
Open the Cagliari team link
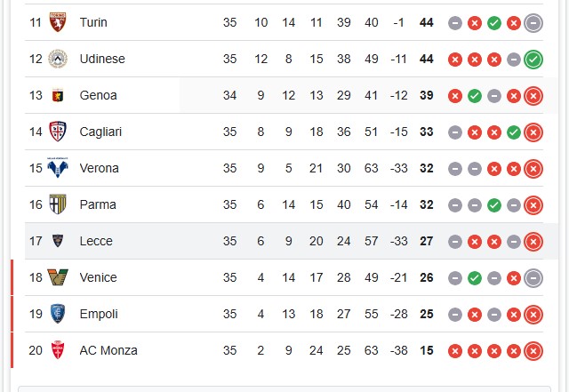[x=100, y=132]
